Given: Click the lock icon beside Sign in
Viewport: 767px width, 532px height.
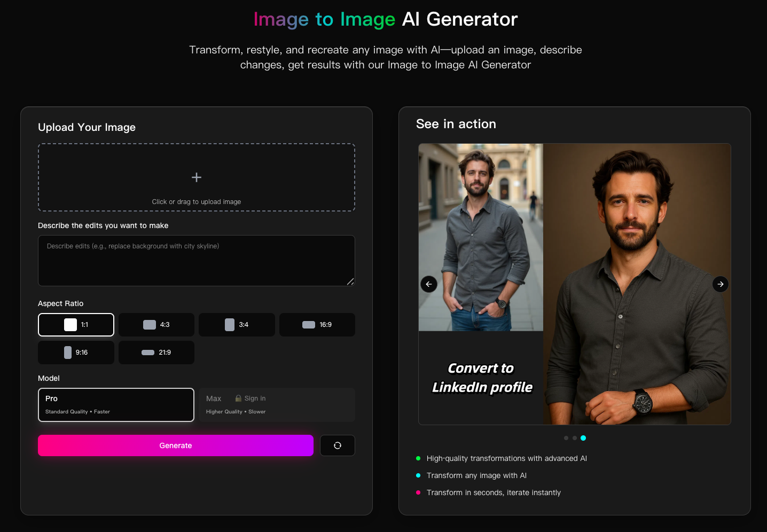Looking at the screenshot, I should [238, 398].
